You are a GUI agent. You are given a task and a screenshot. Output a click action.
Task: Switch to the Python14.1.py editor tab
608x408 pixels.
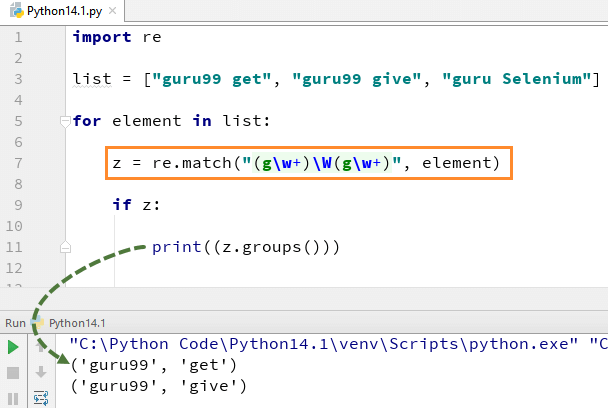tap(62, 10)
